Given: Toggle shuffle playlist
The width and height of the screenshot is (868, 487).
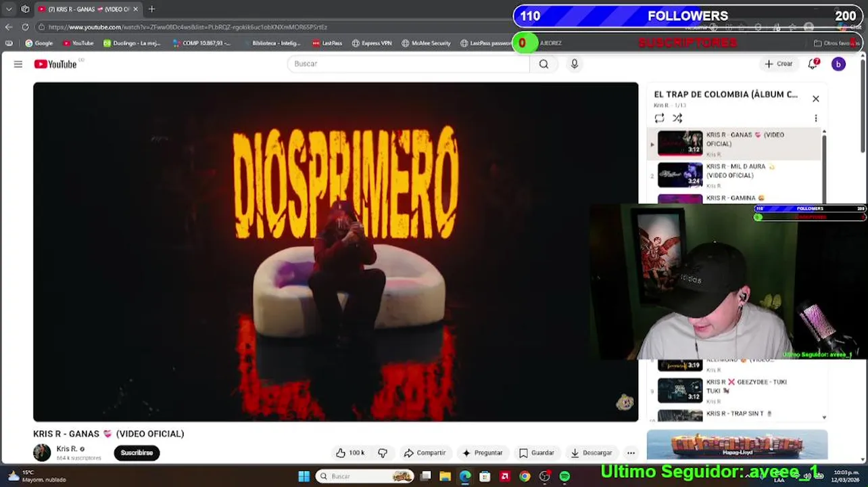Looking at the screenshot, I should (677, 118).
